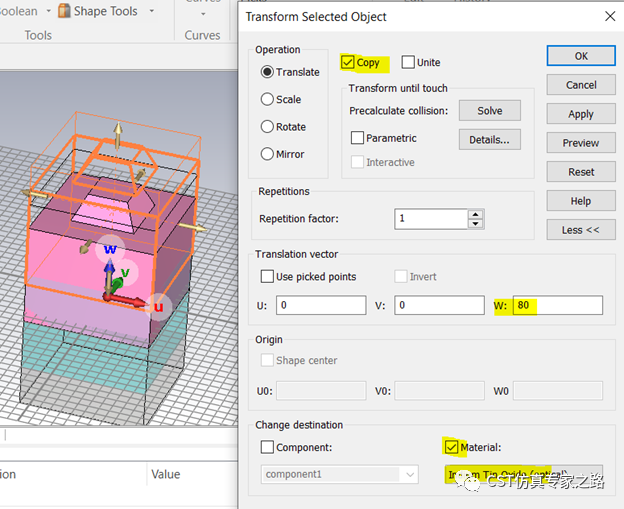Click the Apply button
This screenshot has width=624, height=509.
pos(581,114)
